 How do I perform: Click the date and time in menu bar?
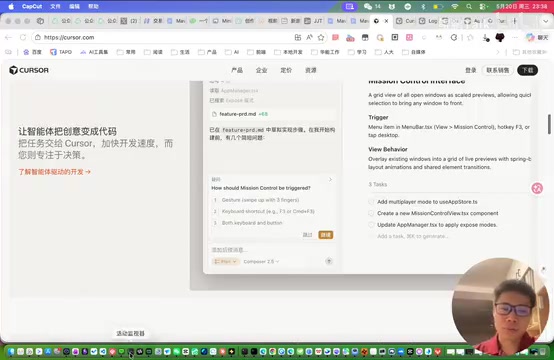click(521, 6)
